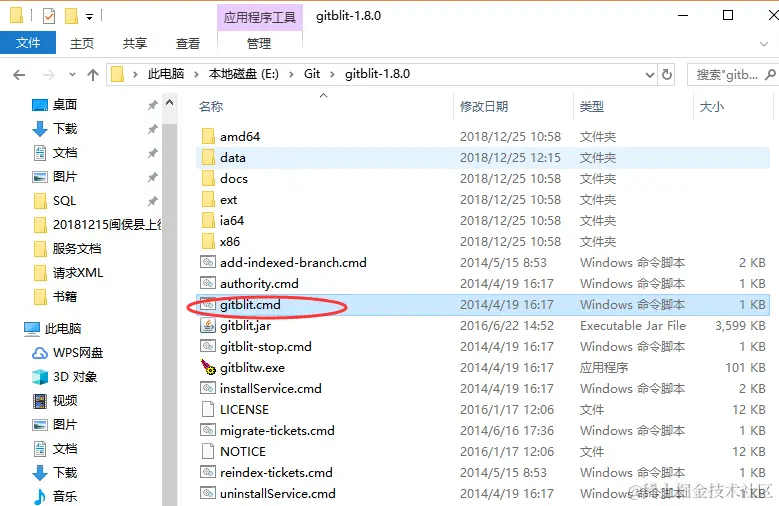The height and width of the screenshot is (506, 779).
Task: Unpin 桌面 with its pin icon
Action: tap(153, 105)
